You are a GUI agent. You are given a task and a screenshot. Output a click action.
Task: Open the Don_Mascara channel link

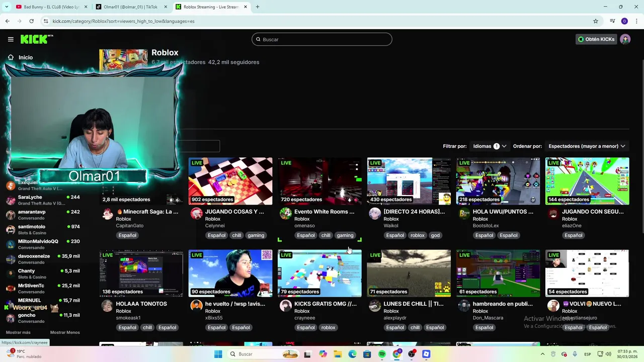click(488, 318)
